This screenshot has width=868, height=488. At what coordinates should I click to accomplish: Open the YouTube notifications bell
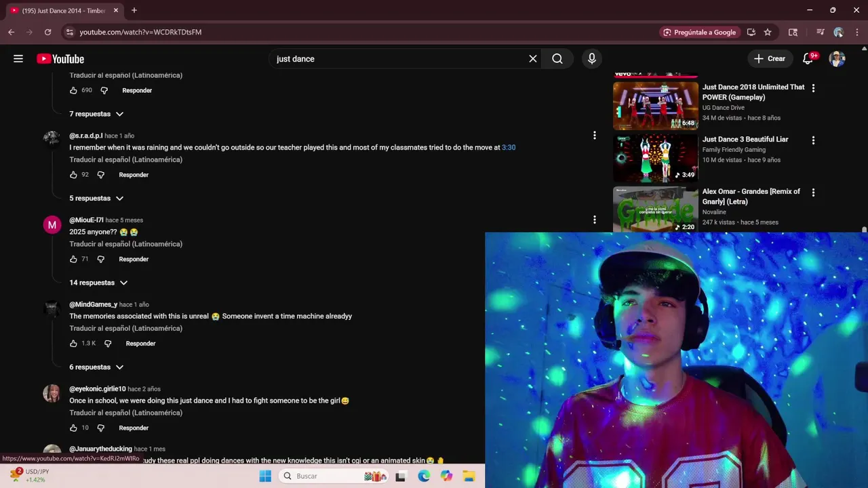pos(808,59)
